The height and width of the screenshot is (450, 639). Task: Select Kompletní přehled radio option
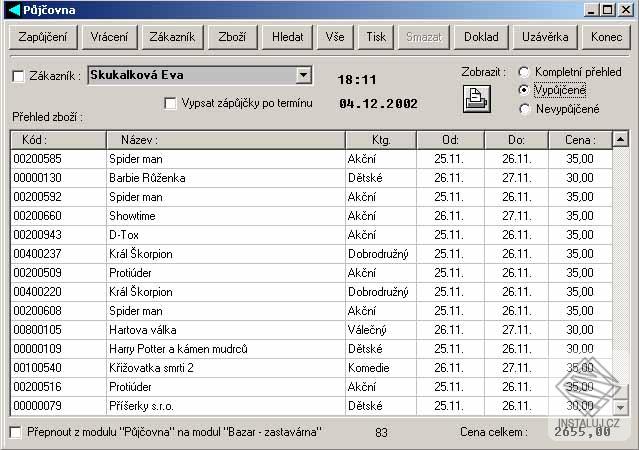click(x=524, y=72)
